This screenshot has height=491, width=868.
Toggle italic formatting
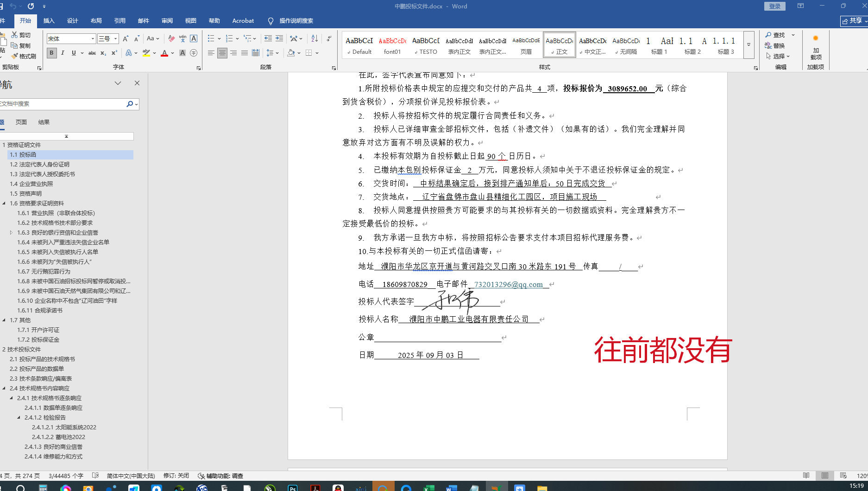pos(63,53)
